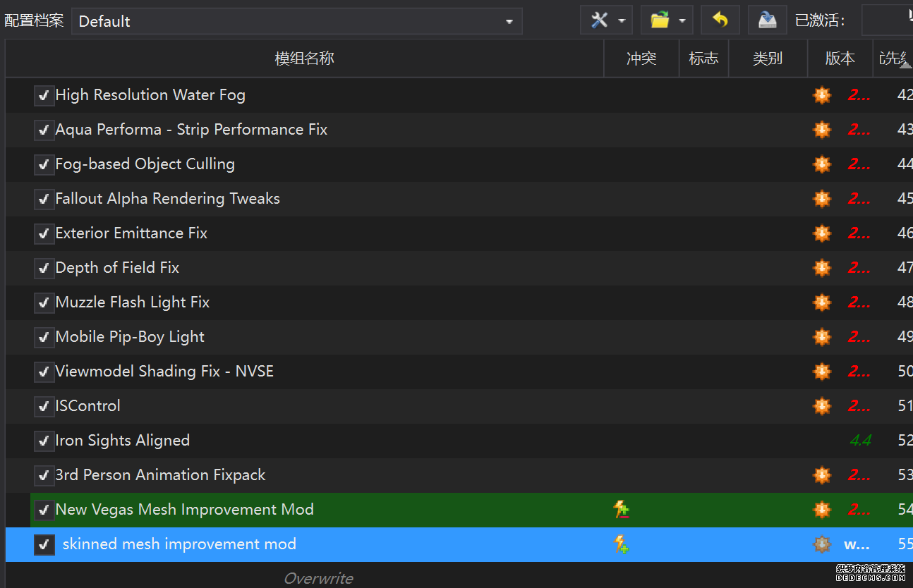Screen dimensions: 913x588
Task: Click version icon on skinned mesh improvement mod row
Action: [x=822, y=544]
